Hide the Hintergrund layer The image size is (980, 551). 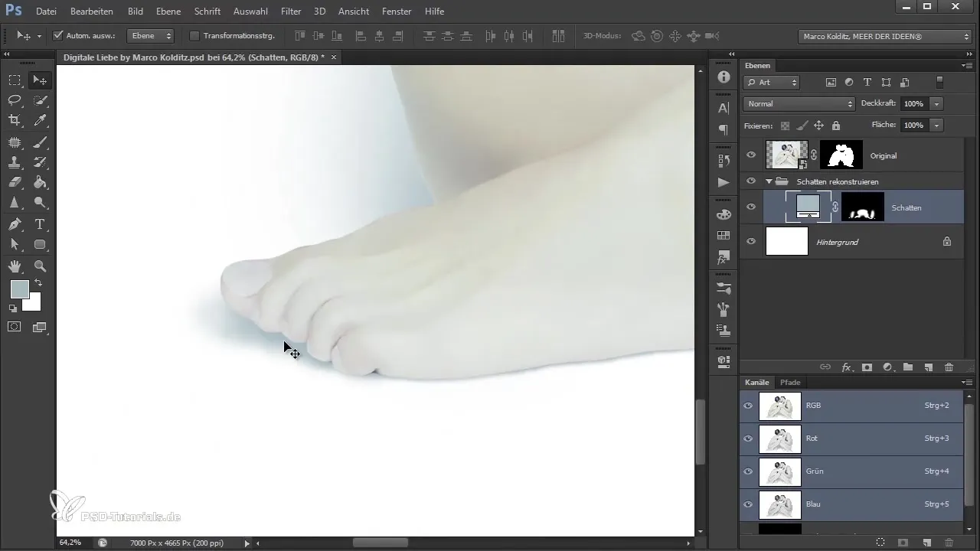click(750, 242)
